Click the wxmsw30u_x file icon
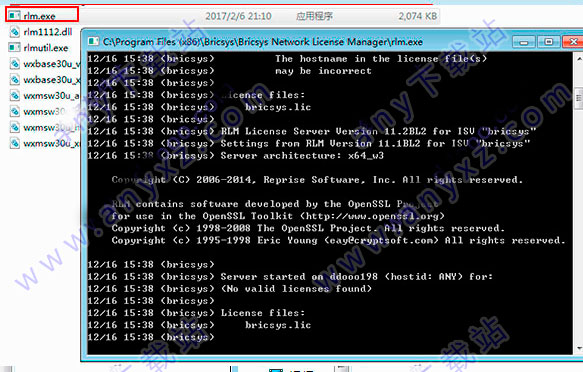 point(15,143)
